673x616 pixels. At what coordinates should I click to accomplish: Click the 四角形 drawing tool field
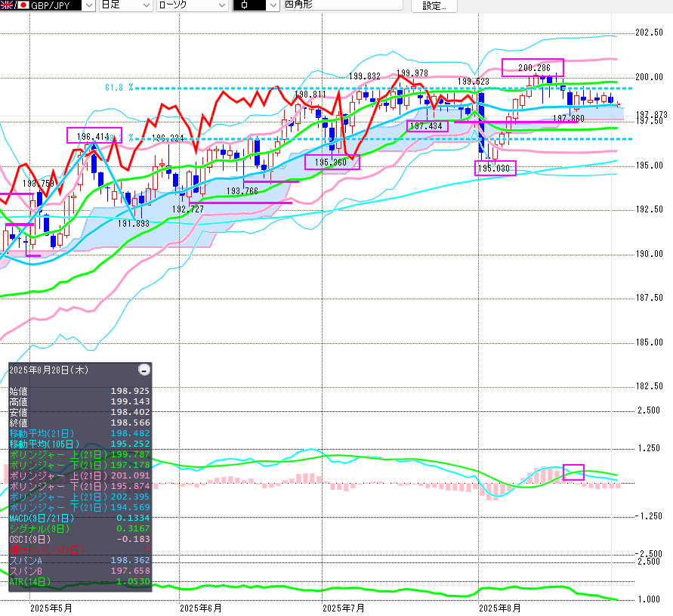(344, 5)
